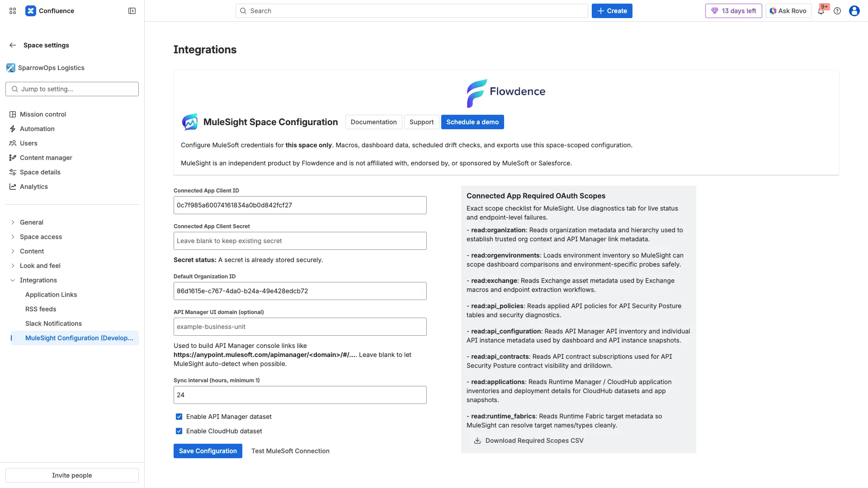Open the app switcher grid icon
This screenshot has width=868, height=488.
(x=12, y=10)
